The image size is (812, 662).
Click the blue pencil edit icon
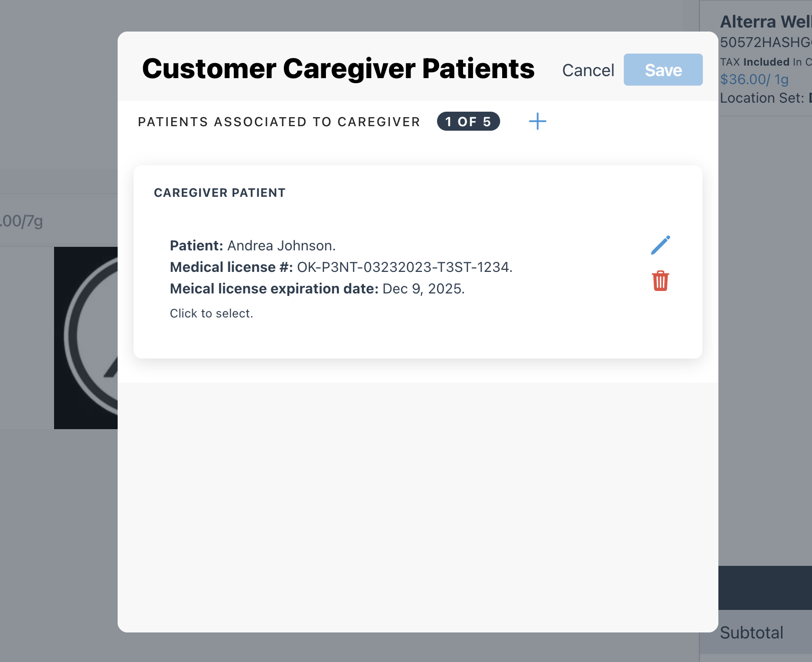(660, 245)
